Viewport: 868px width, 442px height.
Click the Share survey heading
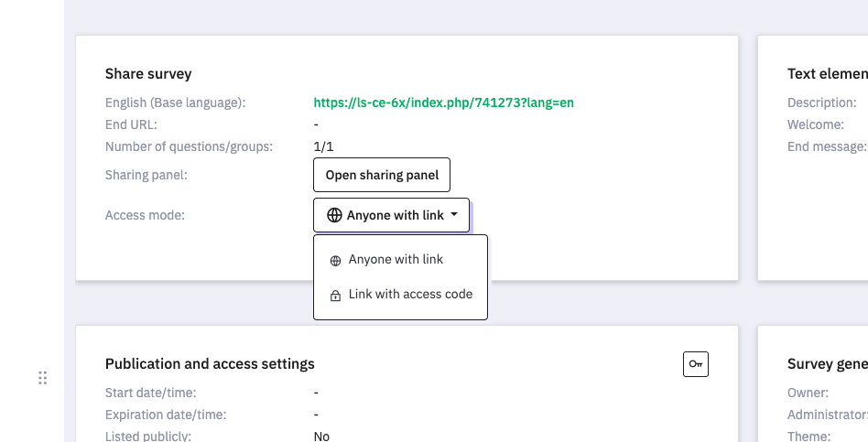coord(148,74)
